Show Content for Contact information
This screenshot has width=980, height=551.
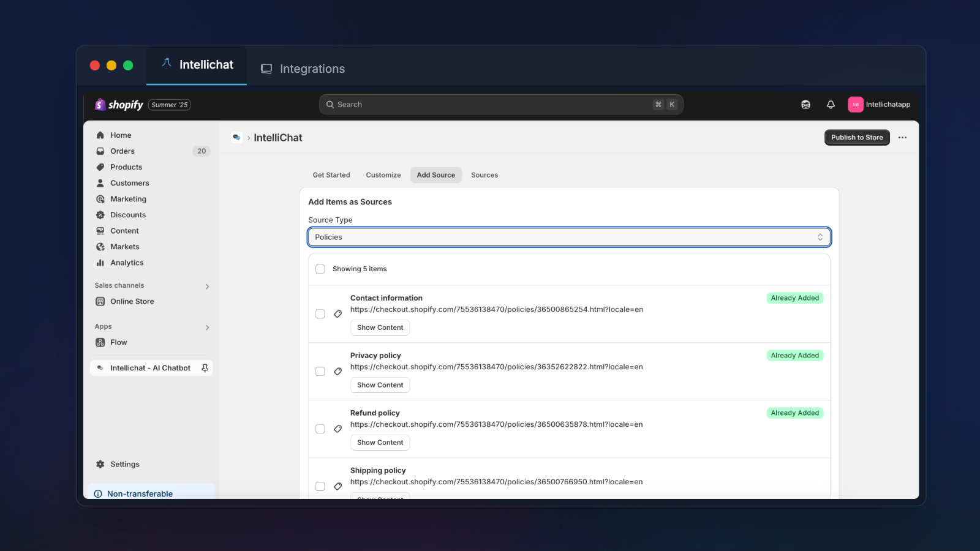[380, 328]
